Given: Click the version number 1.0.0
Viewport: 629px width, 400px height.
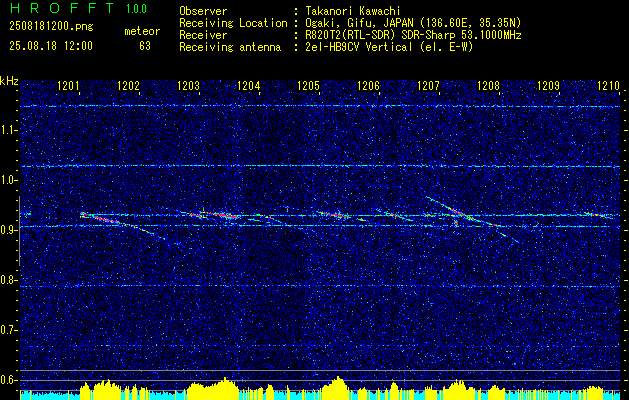Looking at the screenshot, I should coord(137,9).
